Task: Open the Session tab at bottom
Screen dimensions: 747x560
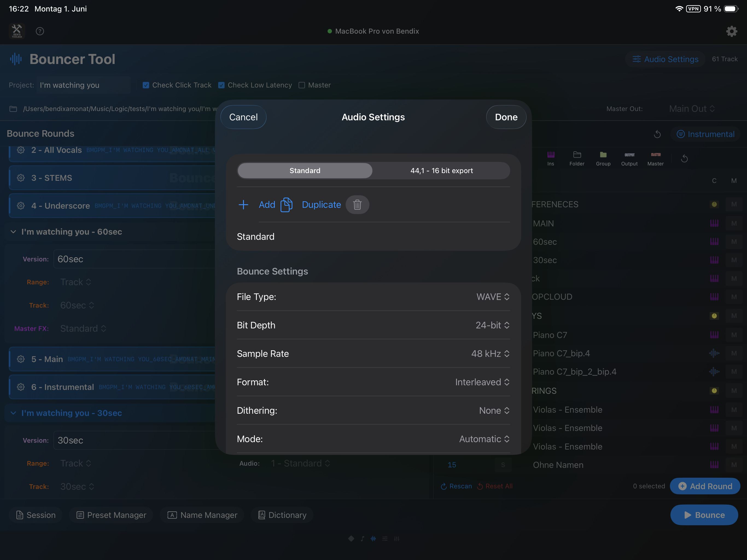Action: pos(36,515)
